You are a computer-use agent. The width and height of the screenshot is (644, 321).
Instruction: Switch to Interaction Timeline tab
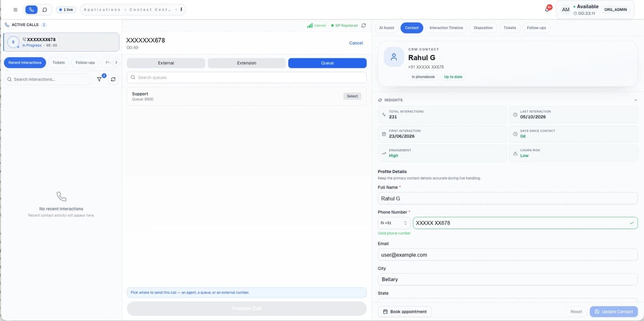pos(446,28)
